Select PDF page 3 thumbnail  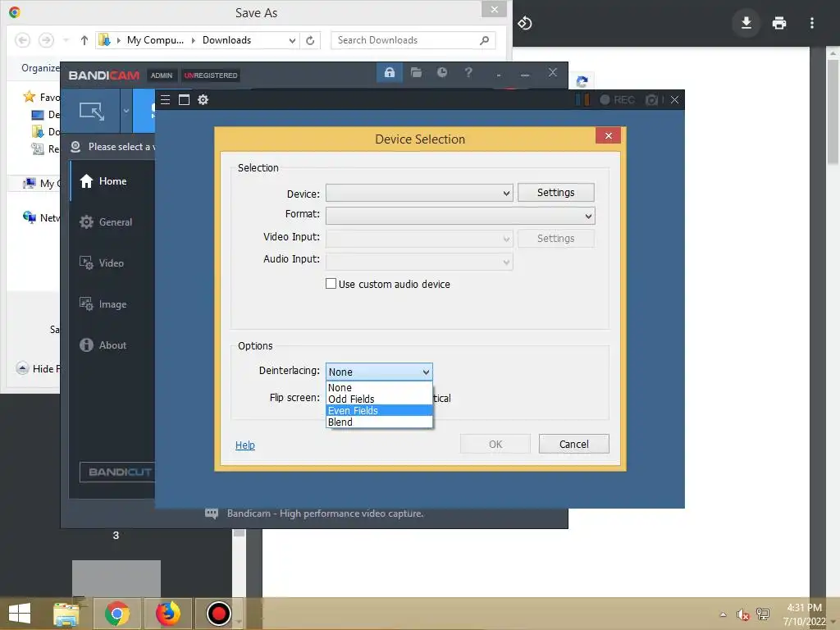[x=116, y=578]
